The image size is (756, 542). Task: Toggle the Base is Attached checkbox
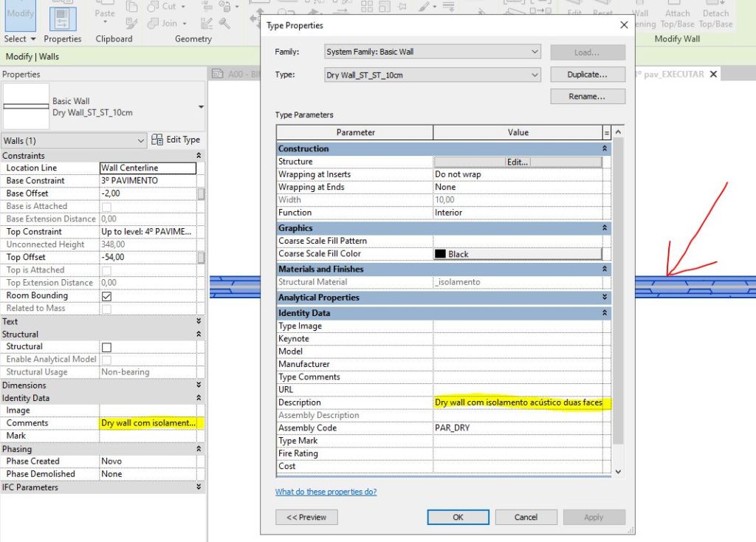click(106, 207)
